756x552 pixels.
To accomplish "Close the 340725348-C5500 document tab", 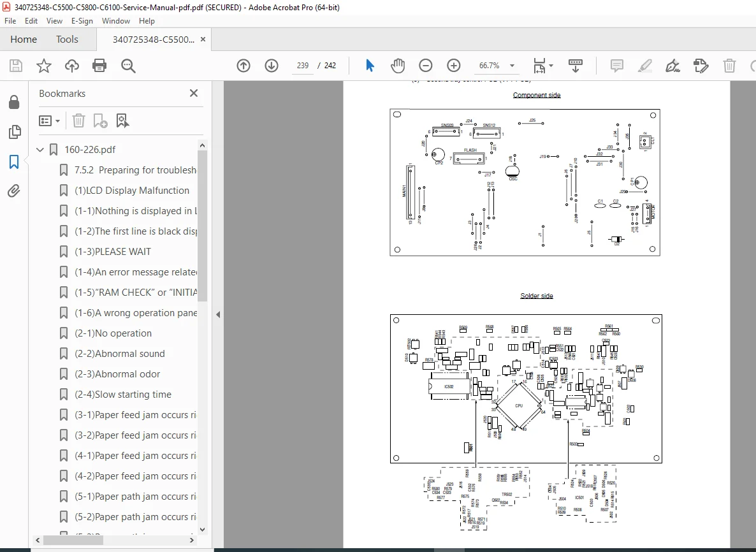I will pos(203,39).
